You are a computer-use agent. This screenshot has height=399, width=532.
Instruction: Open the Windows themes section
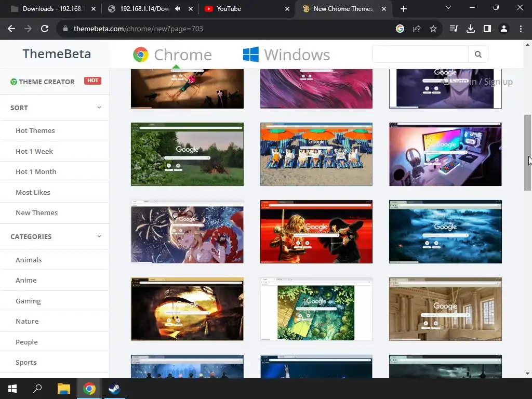pyautogui.click(x=286, y=55)
